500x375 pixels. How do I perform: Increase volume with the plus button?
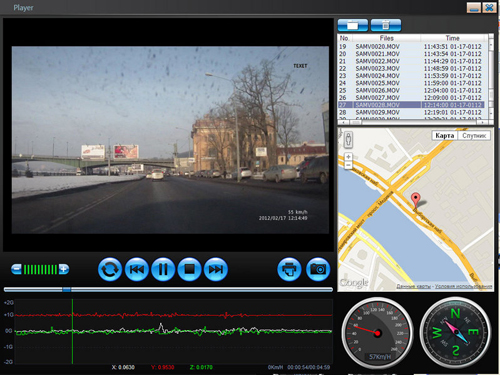click(x=64, y=269)
